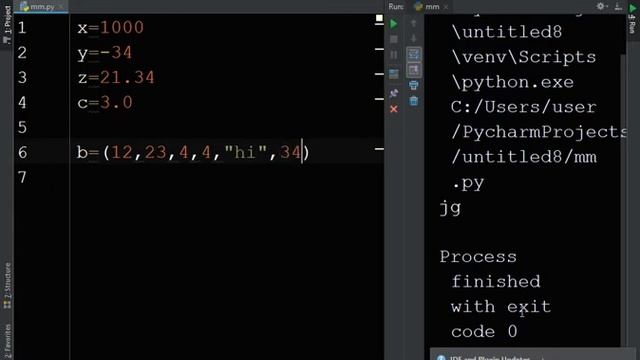Click the \python.exe line in console
The height and width of the screenshot is (360, 640).
(x=513, y=82)
